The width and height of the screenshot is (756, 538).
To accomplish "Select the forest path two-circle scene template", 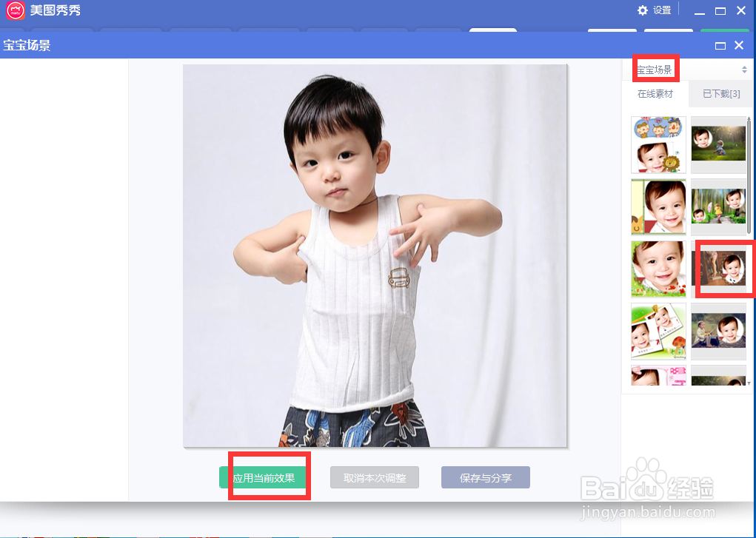I will coord(718,206).
